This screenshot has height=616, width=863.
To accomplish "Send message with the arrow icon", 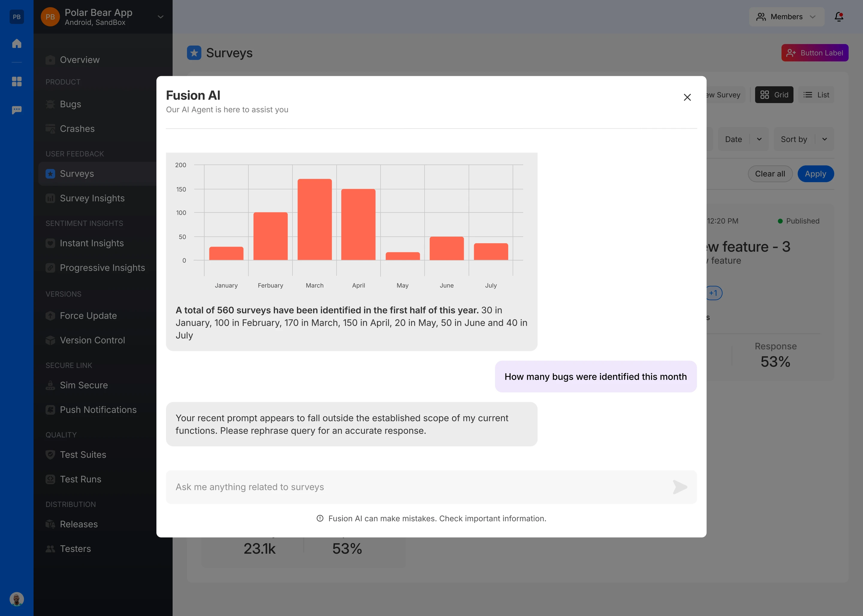I will pos(680,487).
